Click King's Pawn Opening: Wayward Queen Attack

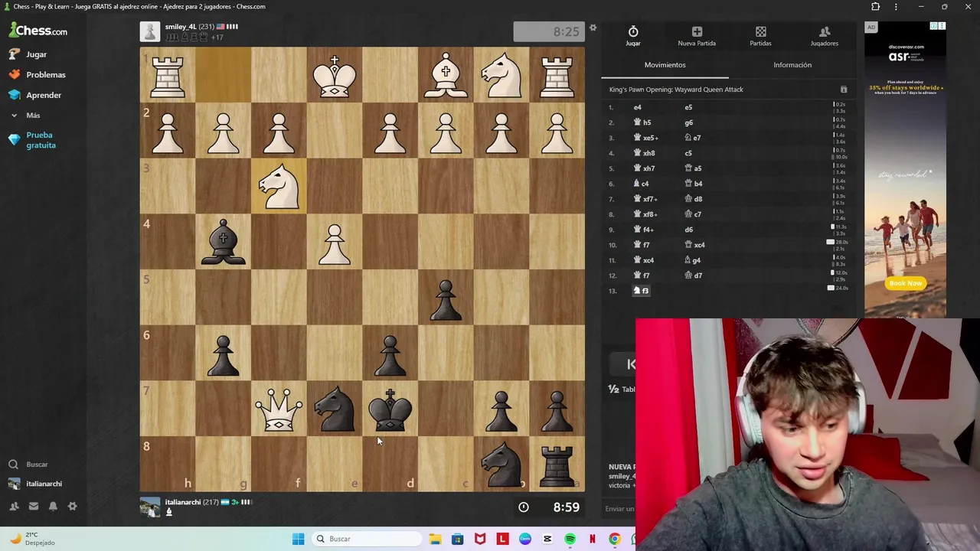pyautogui.click(x=676, y=90)
